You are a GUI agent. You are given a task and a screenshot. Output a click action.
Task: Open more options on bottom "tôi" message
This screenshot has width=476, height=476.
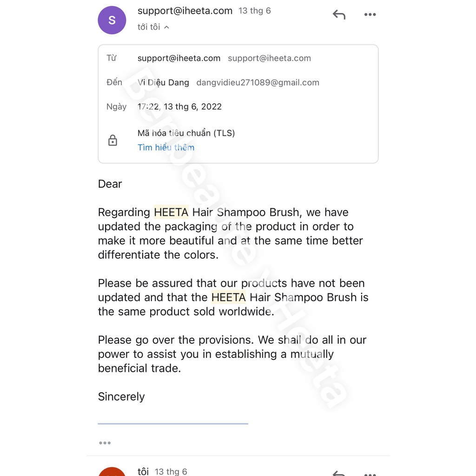pos(370,473)
